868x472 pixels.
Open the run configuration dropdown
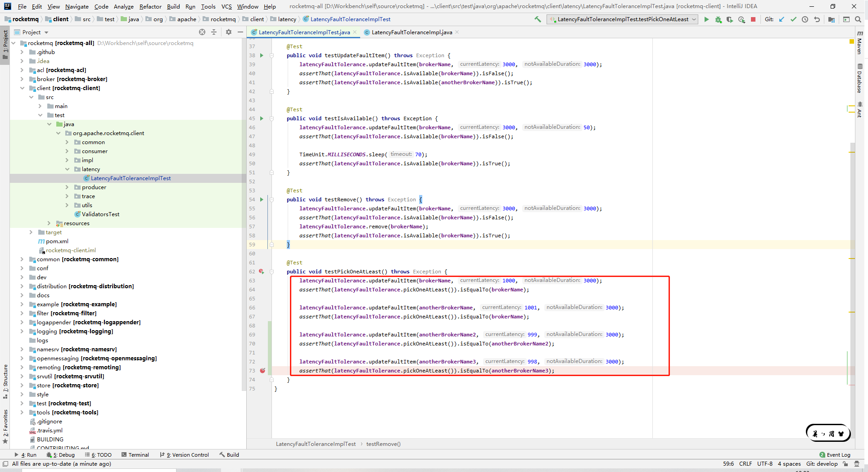[622, 19]
